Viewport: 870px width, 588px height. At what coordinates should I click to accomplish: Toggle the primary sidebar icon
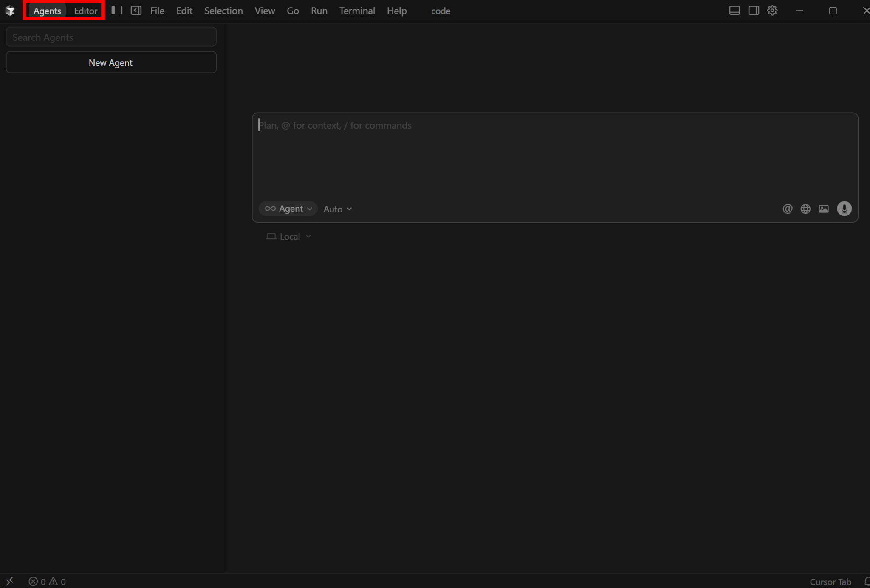pos(117,10)
